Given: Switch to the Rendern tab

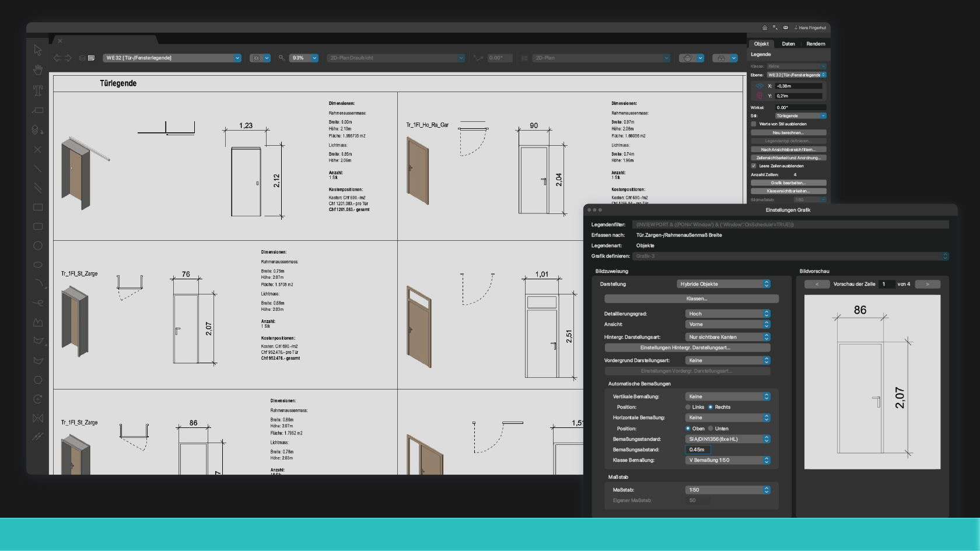Looking at the screenshot, I should pos(815,44).
